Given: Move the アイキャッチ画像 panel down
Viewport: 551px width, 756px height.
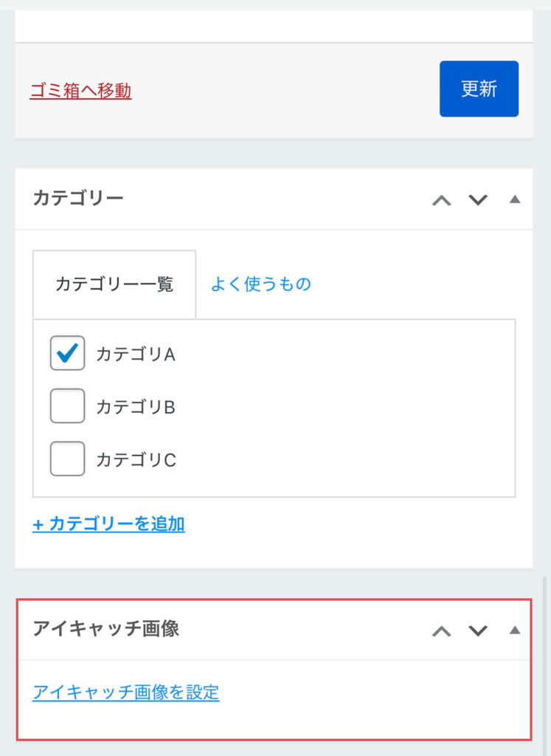Looking at the screenshot, I should tap(479, 630).
